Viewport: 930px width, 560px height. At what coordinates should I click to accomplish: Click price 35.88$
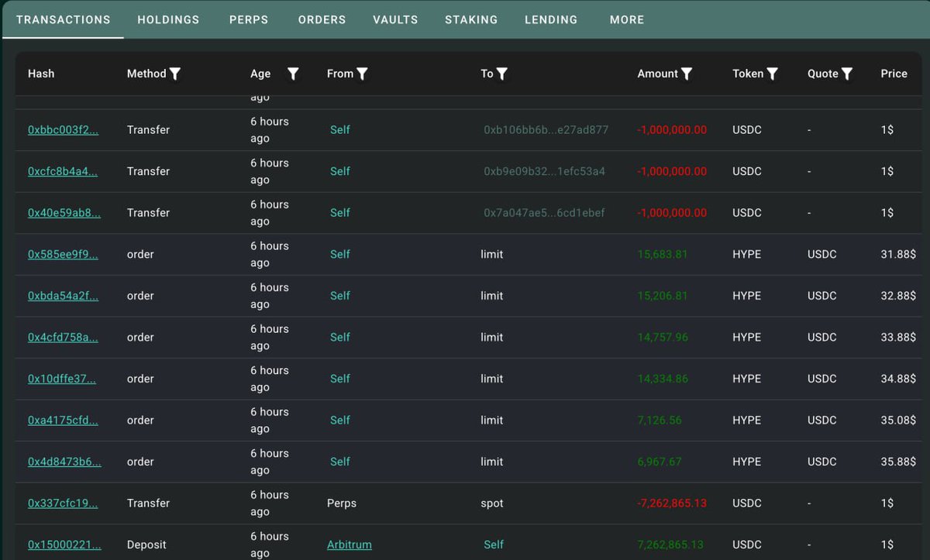click(898, 462)
